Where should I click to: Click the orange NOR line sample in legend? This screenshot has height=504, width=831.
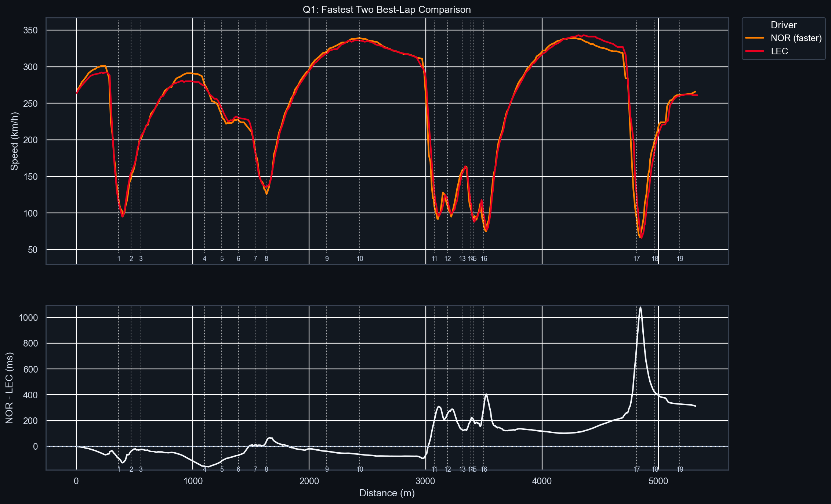(x=755, y=38)
